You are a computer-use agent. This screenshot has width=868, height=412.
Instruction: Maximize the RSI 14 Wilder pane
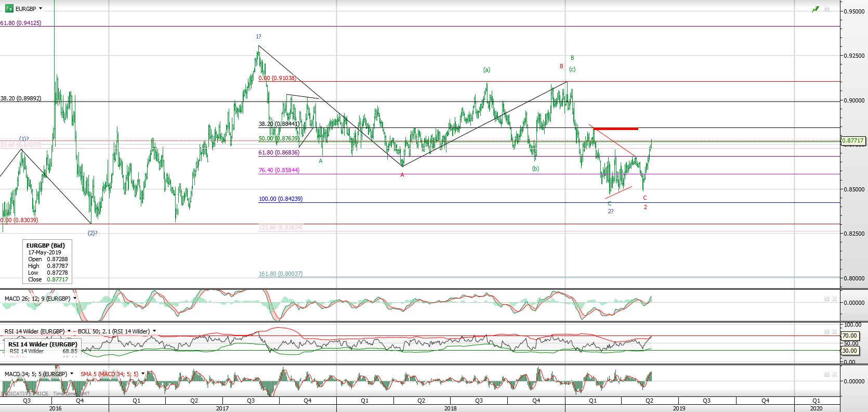coord(826,332)
